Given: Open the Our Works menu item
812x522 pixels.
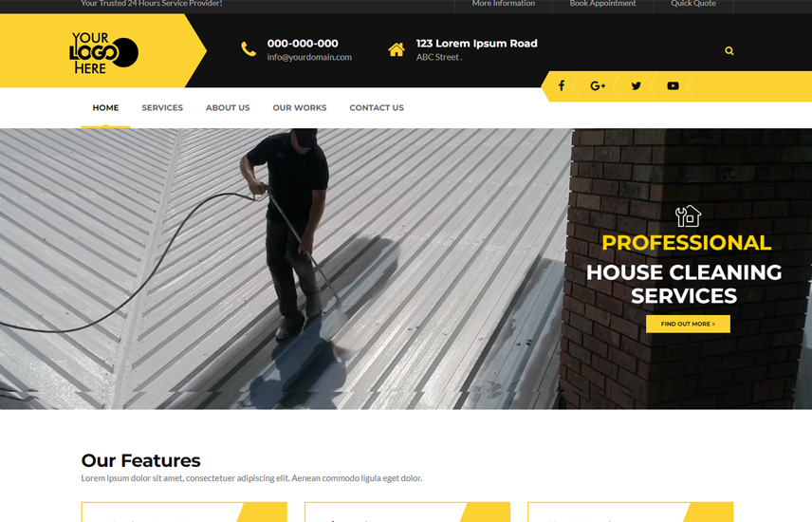Looking at the screenshot, I should click(300, 108).
